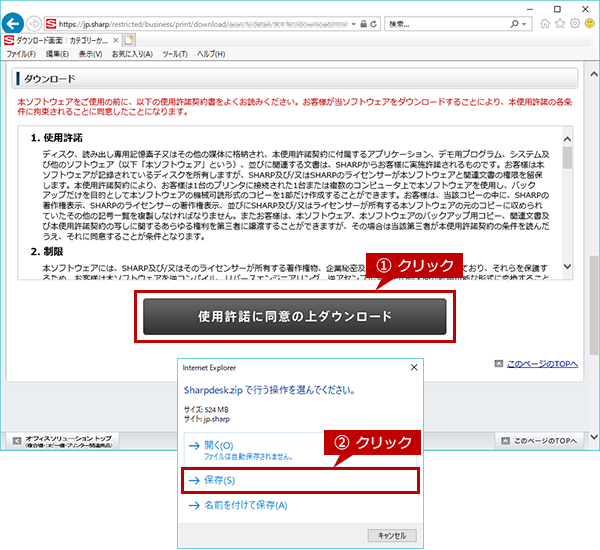
Task: Maximize the browser window
Action: 558,9
